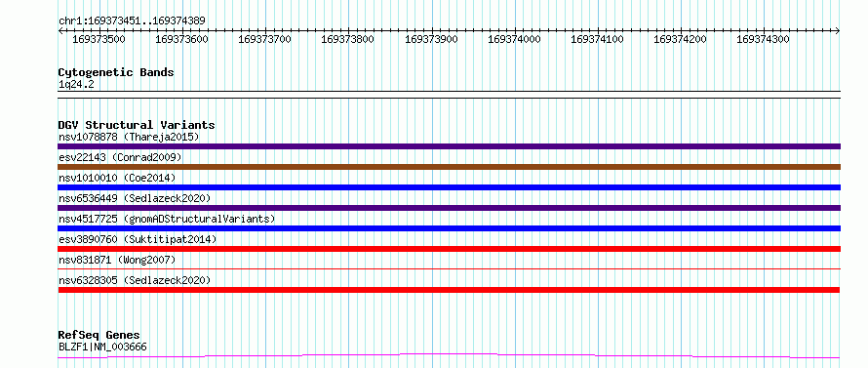
Task: Click the purple nsv1078878 variant bar
Action: point(449,146)
